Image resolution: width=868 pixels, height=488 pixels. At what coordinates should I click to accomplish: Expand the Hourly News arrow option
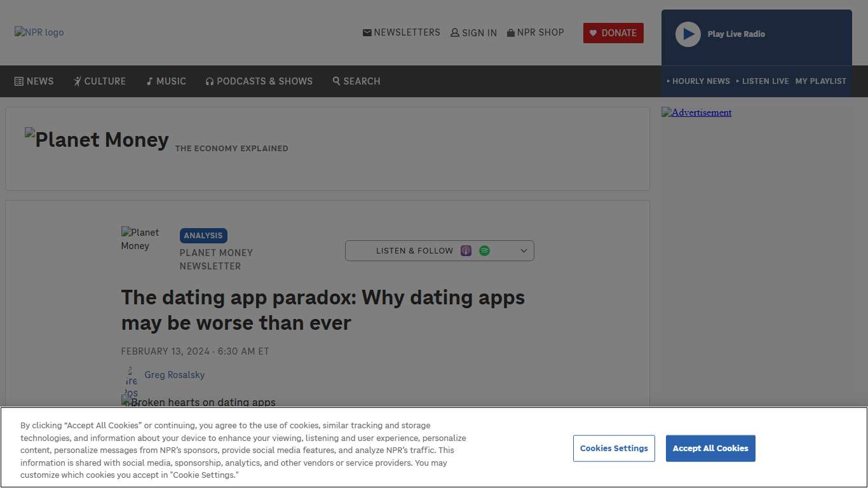coord(668,81)
